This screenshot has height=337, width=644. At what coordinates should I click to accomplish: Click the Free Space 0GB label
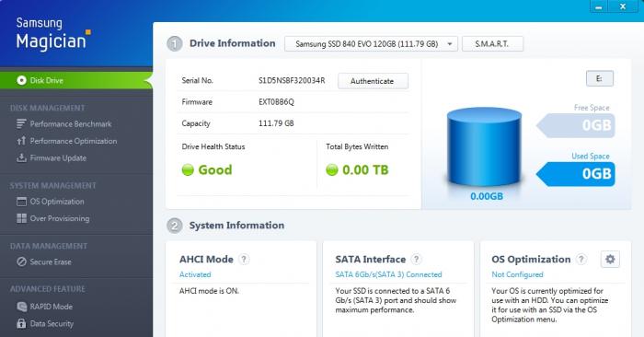[x=576, y=125]
